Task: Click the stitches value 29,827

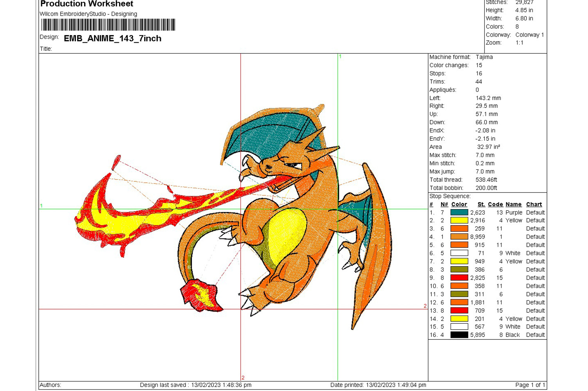Action: [x=525, y=2]
